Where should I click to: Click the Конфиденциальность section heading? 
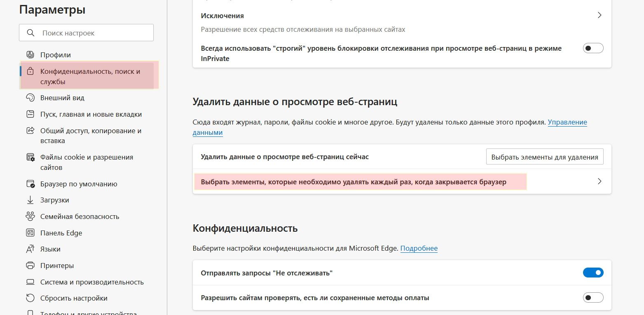pyautogui.click(x=245, y=228)
